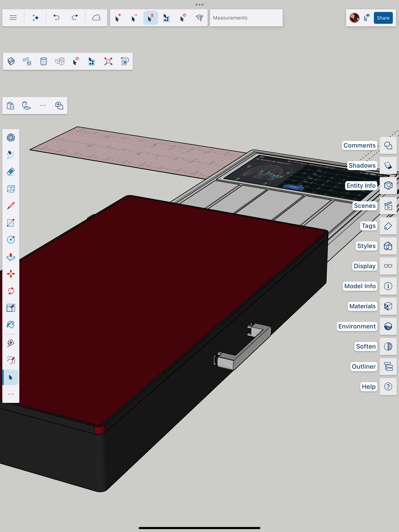Click the Measurements input field

click(246, 18)
